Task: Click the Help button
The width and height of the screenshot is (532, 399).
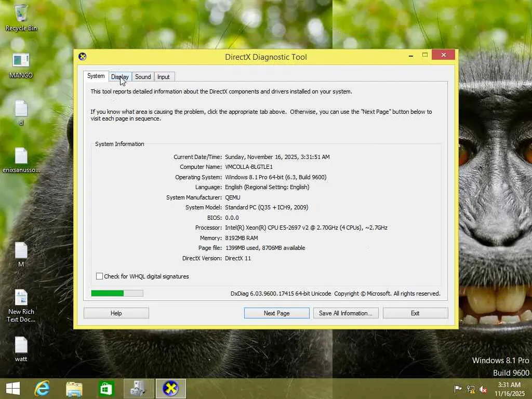Action: 116,313
